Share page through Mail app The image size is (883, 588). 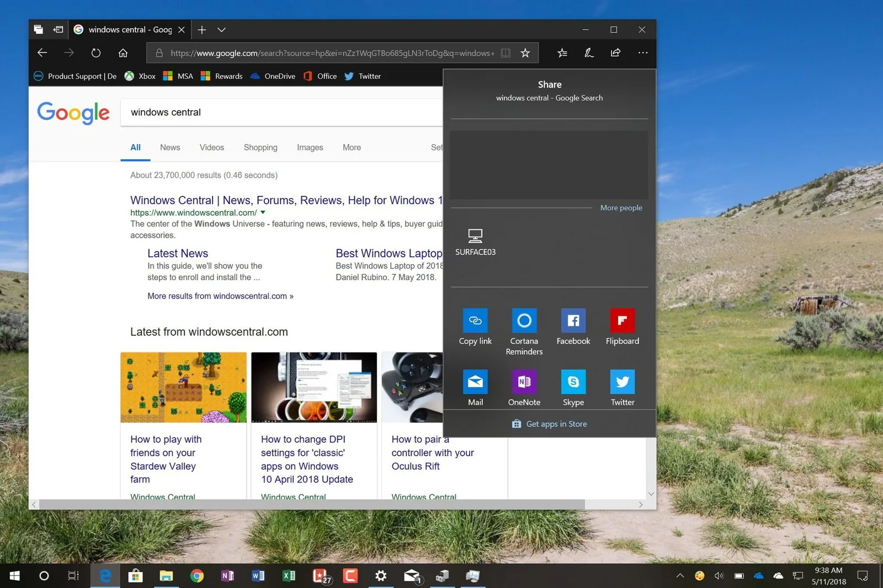pyautogui.click(x=475, y=382)
